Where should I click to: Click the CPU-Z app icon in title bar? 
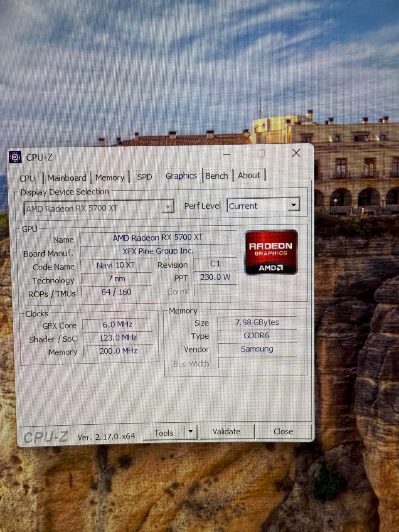pyautogui.click(x=15, y=157)
